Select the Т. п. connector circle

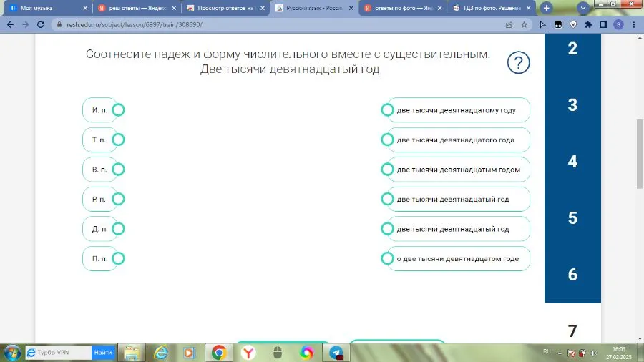click(118, 140)
